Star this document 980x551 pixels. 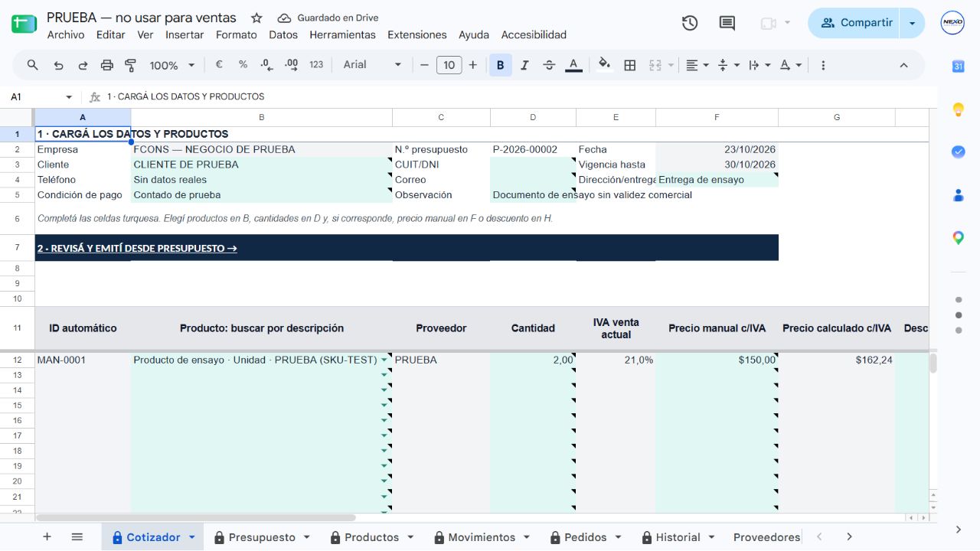point(256,18)
